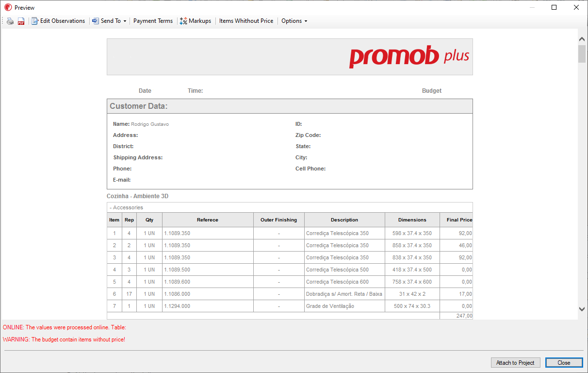The width and height of the screenshot is (588, 373).
Task: Click the Customer Data heading
Action: (139, 106)
